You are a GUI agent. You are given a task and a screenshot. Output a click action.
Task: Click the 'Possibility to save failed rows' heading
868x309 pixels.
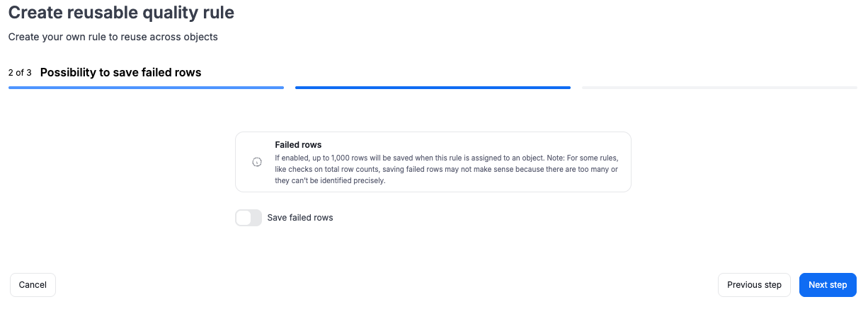(121, 72)
